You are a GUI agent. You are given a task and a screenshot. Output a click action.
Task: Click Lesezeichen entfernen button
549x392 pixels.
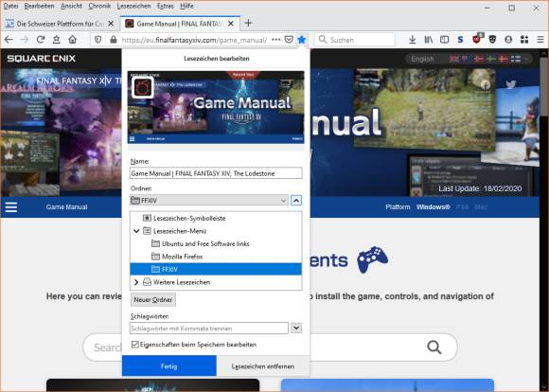[263, 366]
